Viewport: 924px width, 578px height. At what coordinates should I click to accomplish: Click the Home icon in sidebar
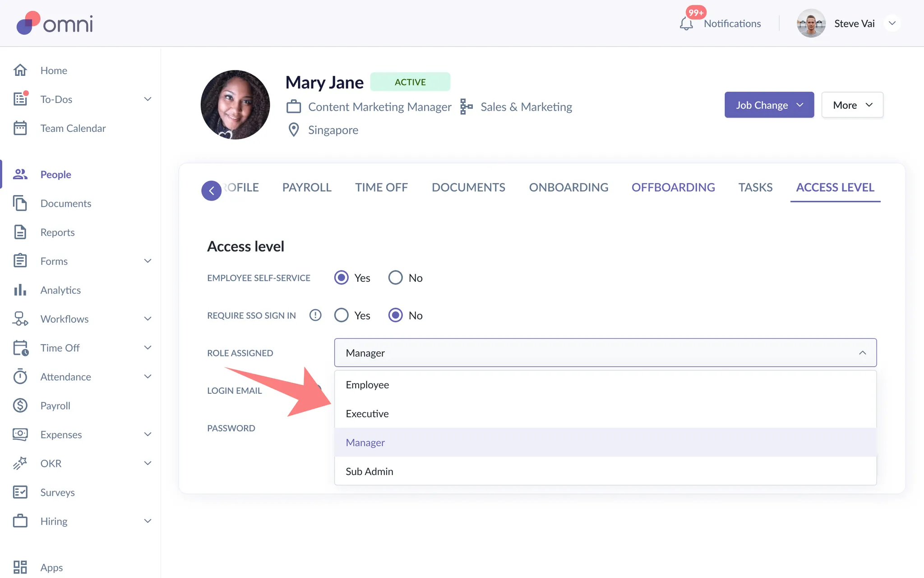click(x=20, y=70)
